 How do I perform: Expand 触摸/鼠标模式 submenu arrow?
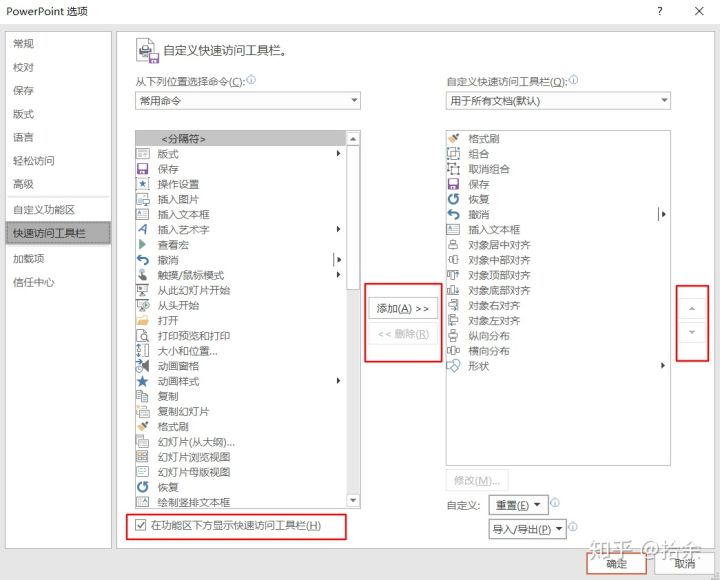[x=338, y=275]
